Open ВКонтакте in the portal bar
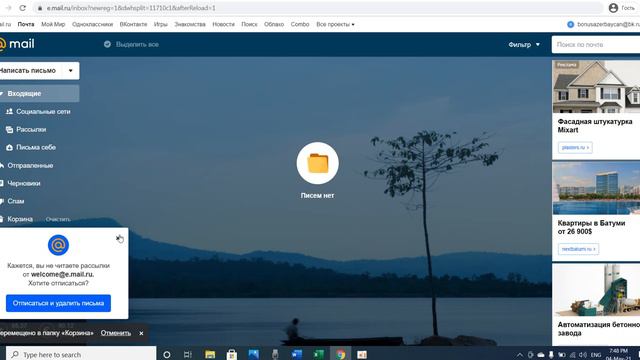 tap(133, 24)
